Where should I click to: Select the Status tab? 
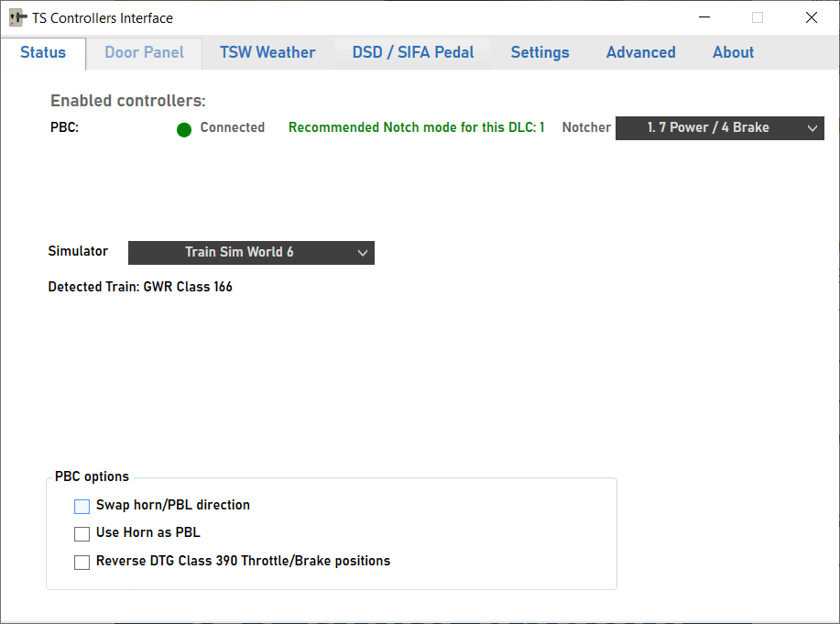(x=43, y=53)
